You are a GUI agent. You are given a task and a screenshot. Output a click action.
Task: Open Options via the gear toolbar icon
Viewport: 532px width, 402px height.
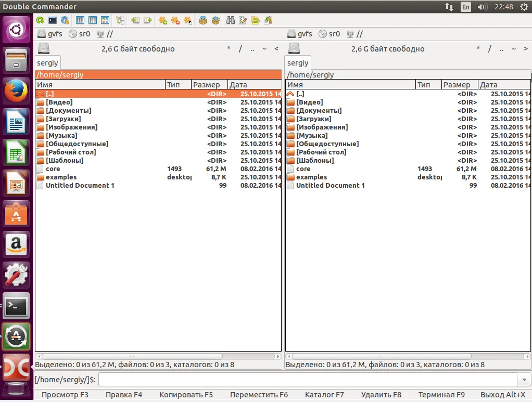[x=65, y=20]
